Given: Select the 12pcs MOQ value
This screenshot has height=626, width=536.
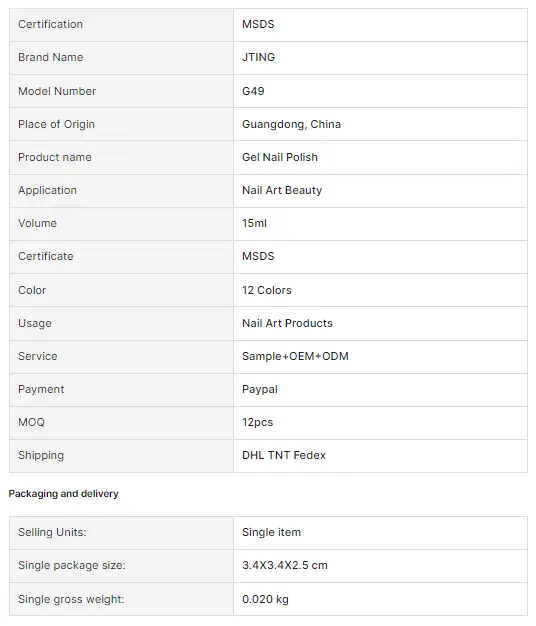Looking at the screenshot, I should point(257,422).
